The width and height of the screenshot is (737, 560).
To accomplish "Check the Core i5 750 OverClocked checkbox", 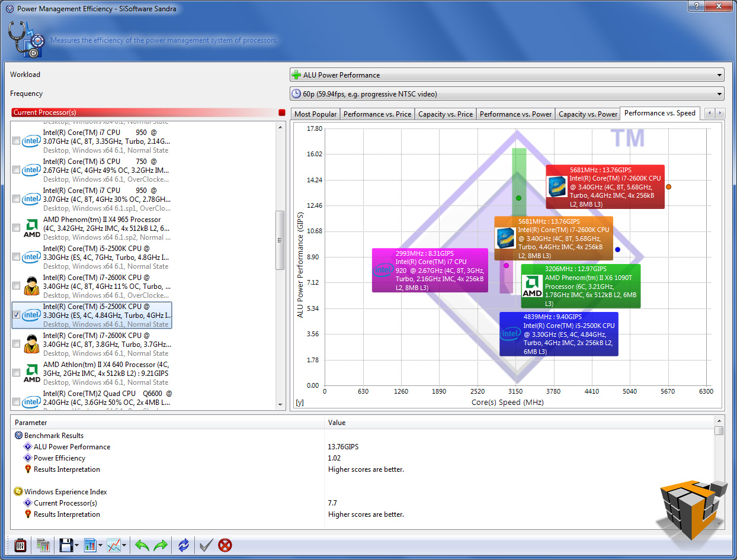I will click(x=16, y=170).
